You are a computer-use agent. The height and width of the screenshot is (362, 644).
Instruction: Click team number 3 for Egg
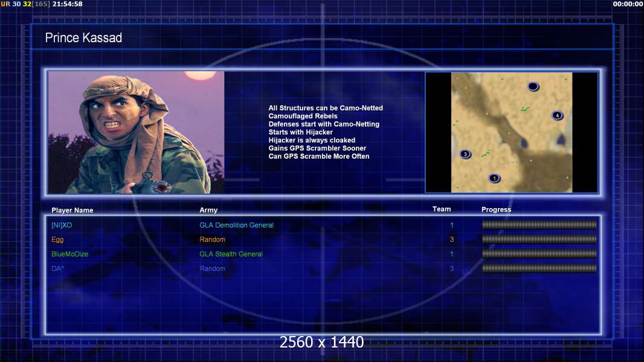tap(451, 240)
